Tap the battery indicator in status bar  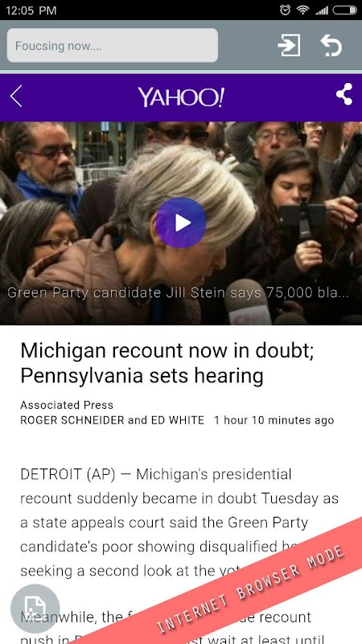pos(345,10)
